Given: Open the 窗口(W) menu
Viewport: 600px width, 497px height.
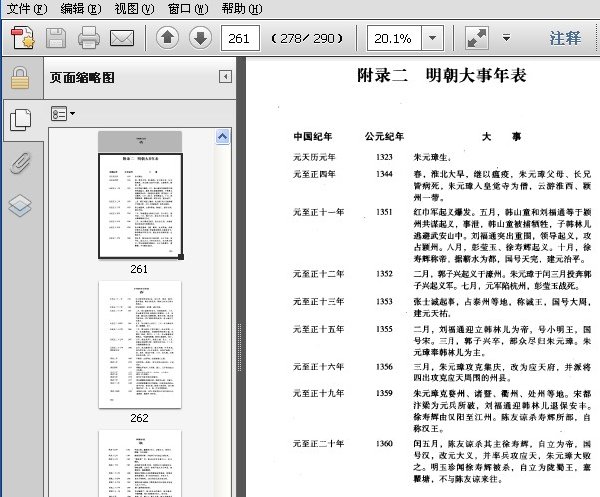Looking at the screenshot, I should (188, 8).
